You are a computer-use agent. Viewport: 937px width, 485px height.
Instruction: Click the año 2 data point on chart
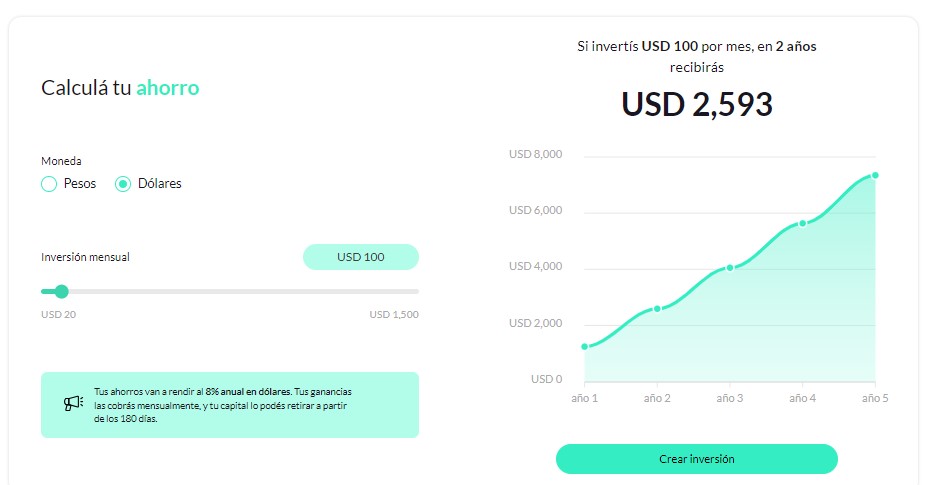[657, 308]
